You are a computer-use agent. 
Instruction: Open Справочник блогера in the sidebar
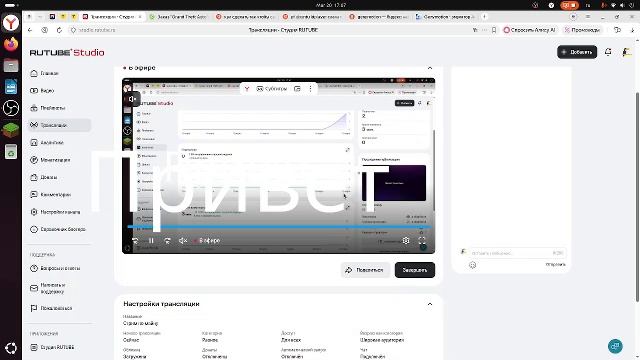[58, 229]
